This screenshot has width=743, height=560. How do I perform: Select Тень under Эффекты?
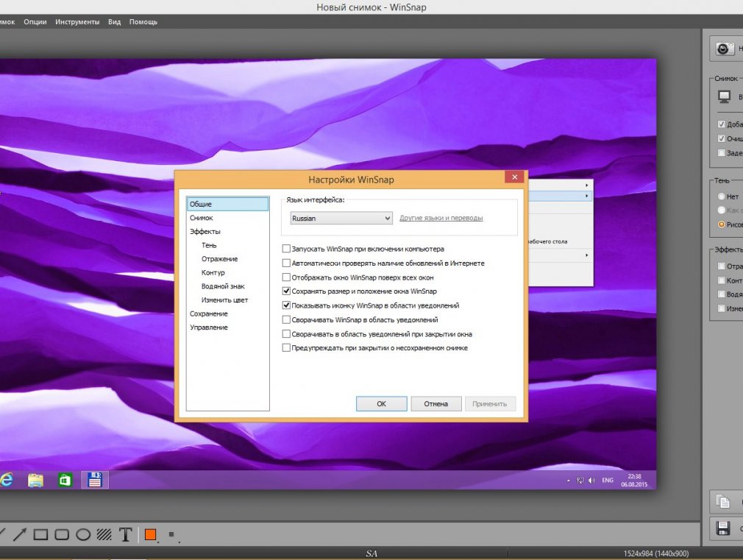tap(209, 245)
